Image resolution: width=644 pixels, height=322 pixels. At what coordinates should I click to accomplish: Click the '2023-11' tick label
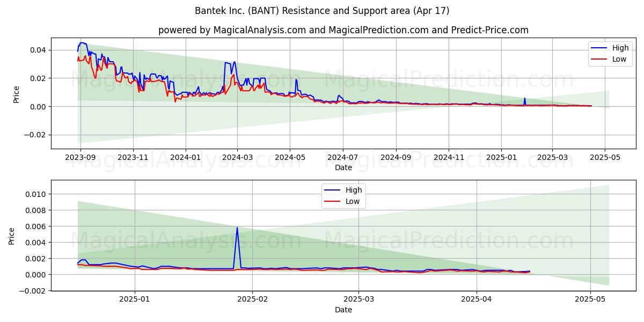(x=133, y=157)
